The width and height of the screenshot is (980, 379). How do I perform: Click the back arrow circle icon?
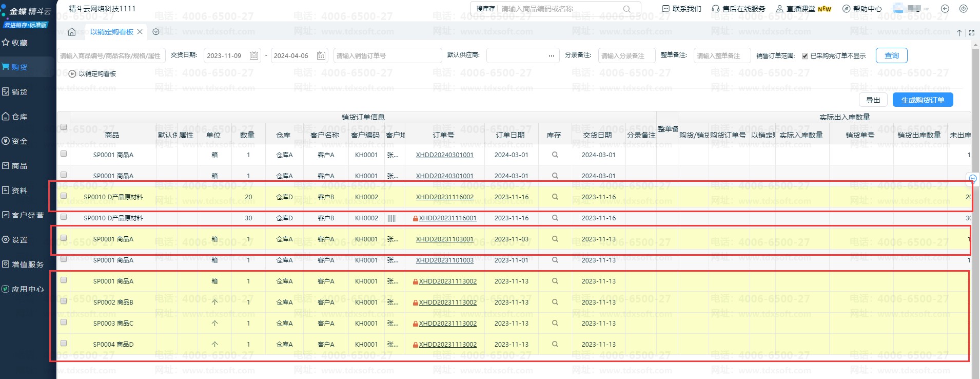945,9
